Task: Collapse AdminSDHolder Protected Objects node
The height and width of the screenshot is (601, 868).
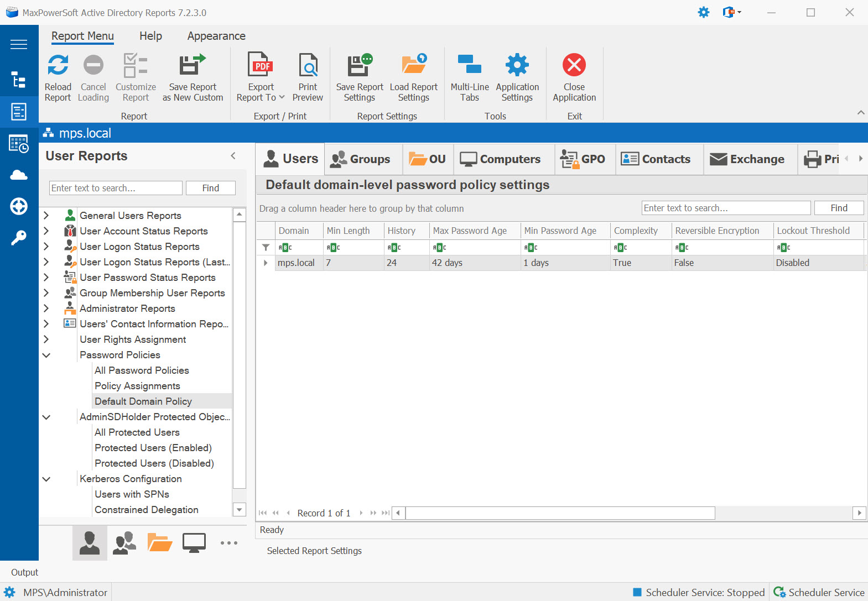Action: click(46, 417)
